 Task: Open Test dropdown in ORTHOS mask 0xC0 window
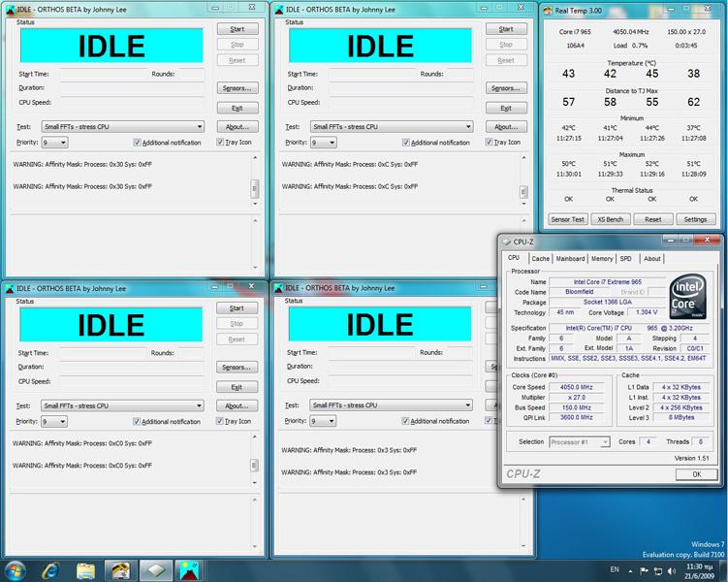[x=122, y=405]
